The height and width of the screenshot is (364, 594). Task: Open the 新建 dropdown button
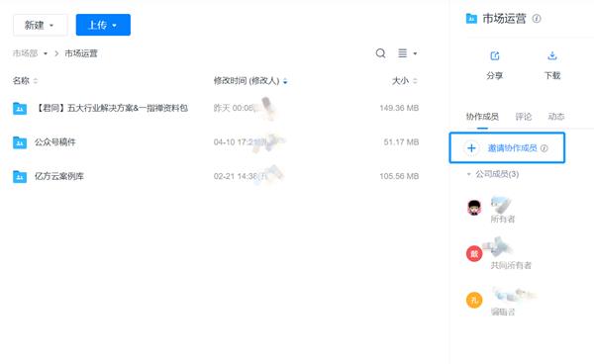[41, 25]
